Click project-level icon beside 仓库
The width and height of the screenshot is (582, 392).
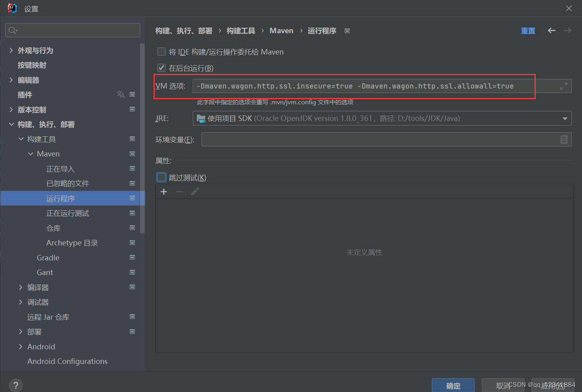tap(133, 228)
